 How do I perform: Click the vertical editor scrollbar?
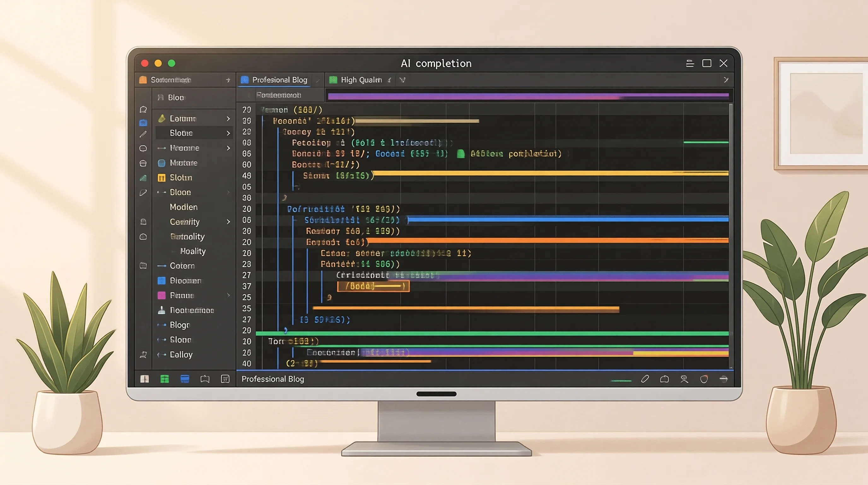pos(730,236)
